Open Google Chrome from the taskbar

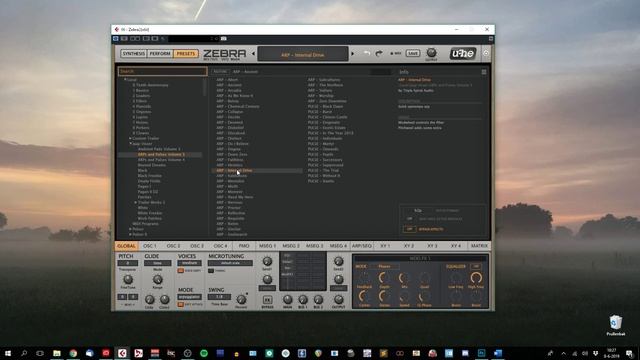pos(73,353)
